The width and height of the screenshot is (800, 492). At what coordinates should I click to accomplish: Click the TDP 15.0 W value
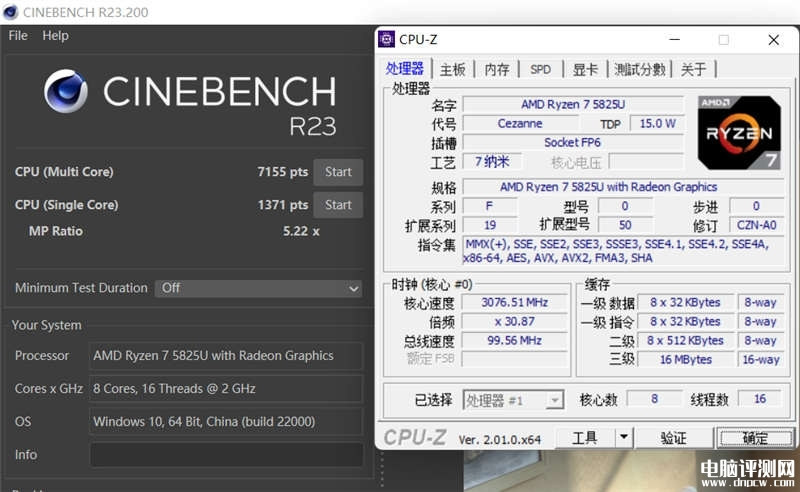pyautogui.click(x=657, y=124)
